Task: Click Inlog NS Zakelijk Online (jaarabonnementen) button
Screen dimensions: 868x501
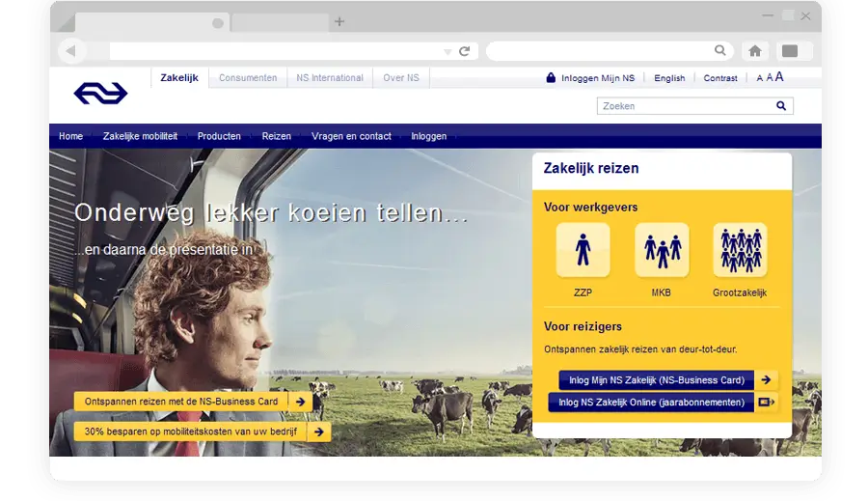Action: (x=651, y=403)
